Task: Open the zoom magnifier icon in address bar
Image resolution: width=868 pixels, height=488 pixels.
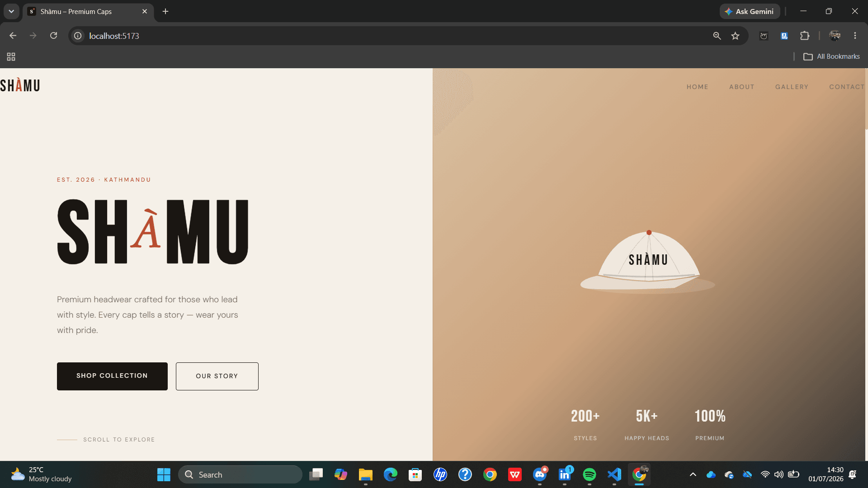Action: click(x=717, y=36)
